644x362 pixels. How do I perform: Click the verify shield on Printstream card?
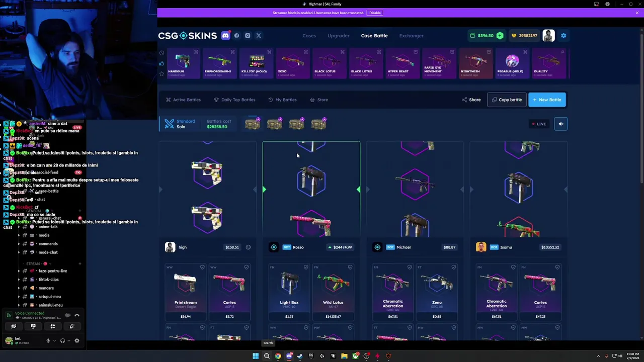click(x=202, y=267)
